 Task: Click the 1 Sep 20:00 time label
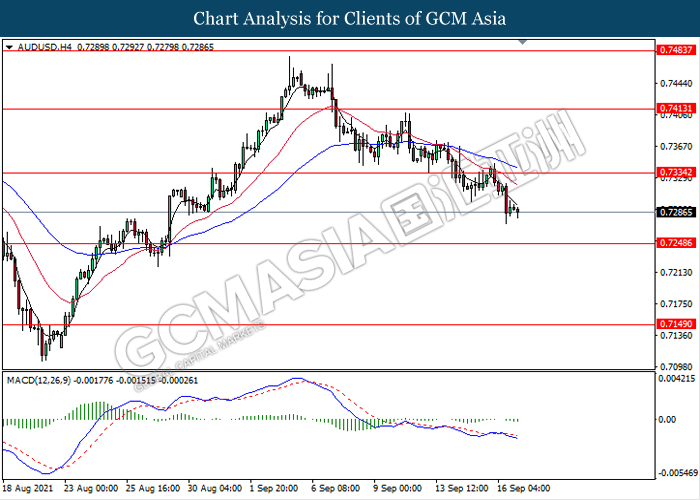point(274,488)
